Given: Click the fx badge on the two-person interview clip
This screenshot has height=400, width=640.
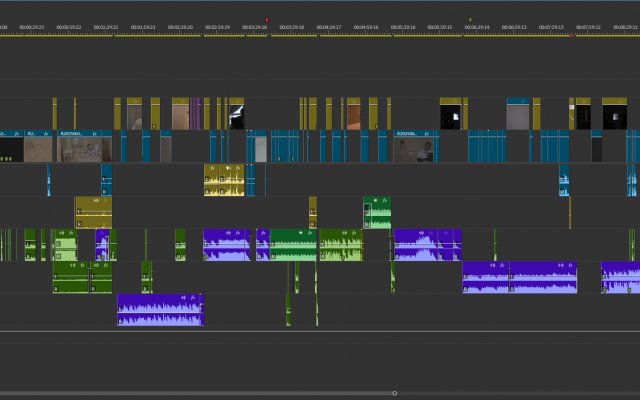Looking at the screenshot, I should 427,133.
